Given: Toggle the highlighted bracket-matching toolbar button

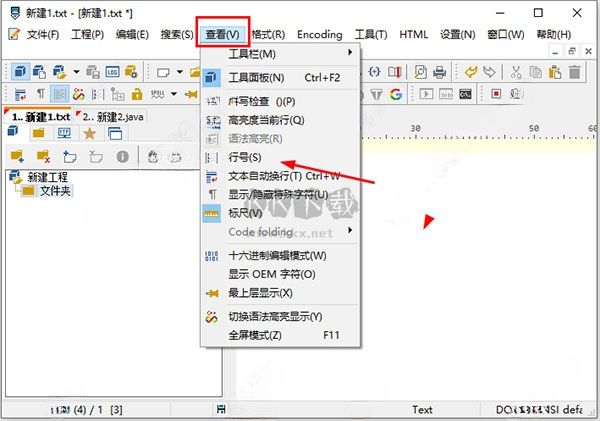Looking at the screenshot, I should [x=59, y=94].
